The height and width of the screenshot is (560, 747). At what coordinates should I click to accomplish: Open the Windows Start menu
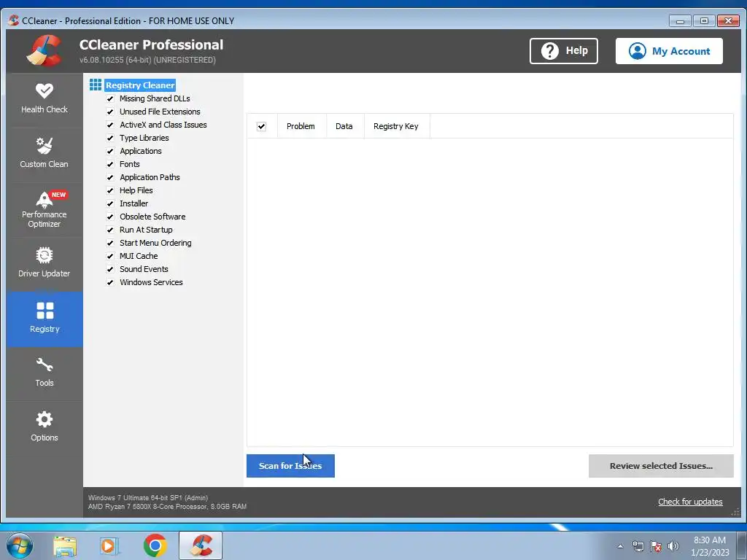pyautogui.click(x=20, y=545)
